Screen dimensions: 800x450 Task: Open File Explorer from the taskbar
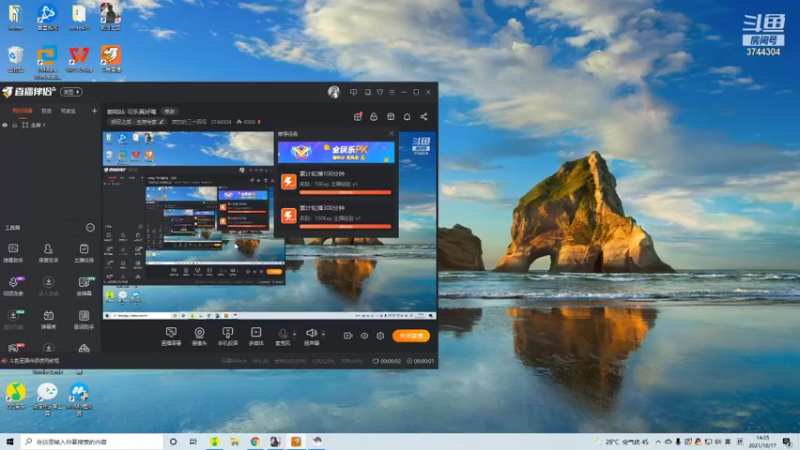pyautogui.click(x=235, y=441)
